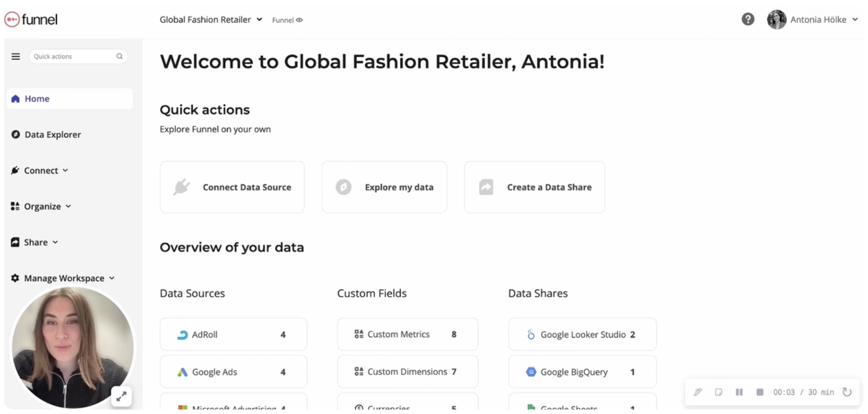Click the recording timer "00:03 / 30 min"
The height and width of the screenshot is (414, 868).
point(803,392)
